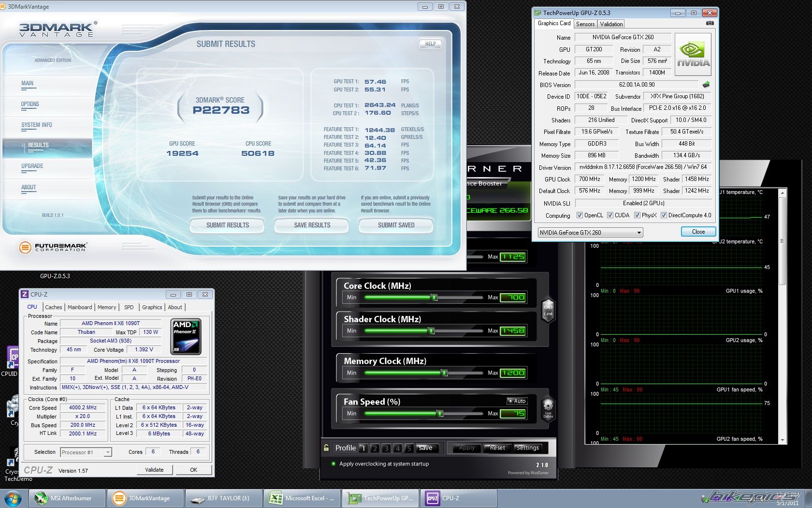
Task: Click the User Define fan icon
Action: click(548, 407)
